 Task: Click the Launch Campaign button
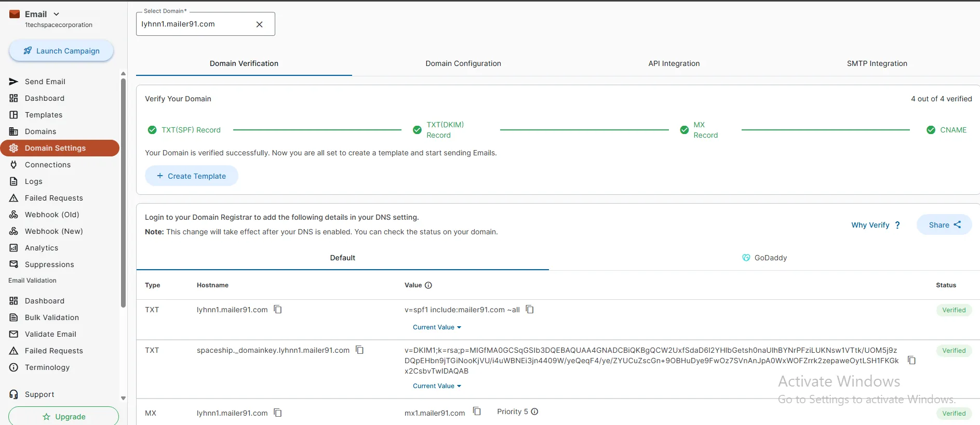click(x=61, y=51)
